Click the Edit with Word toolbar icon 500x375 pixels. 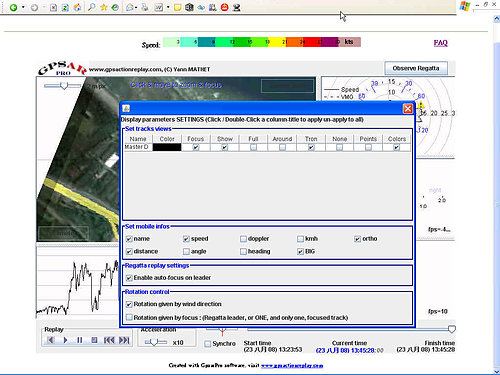[159, 7]
